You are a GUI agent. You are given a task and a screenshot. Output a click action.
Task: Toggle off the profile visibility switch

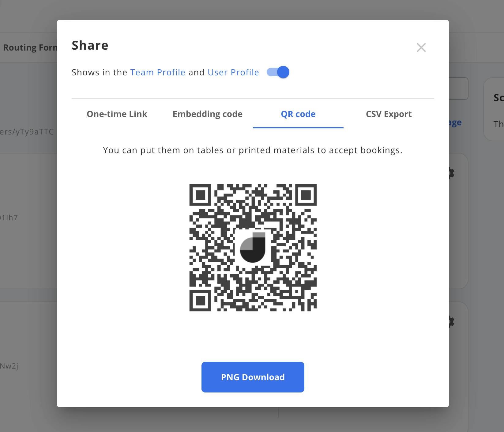(278, 72)
